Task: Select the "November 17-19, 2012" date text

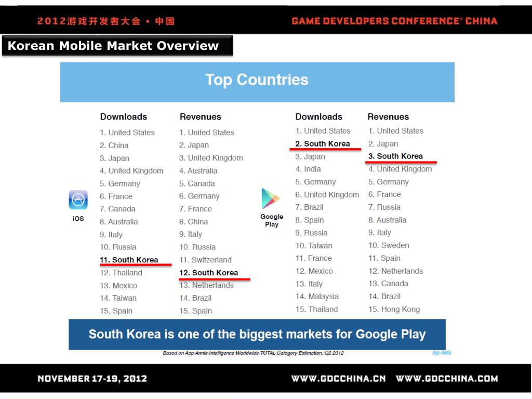Action: coord(92,379)
